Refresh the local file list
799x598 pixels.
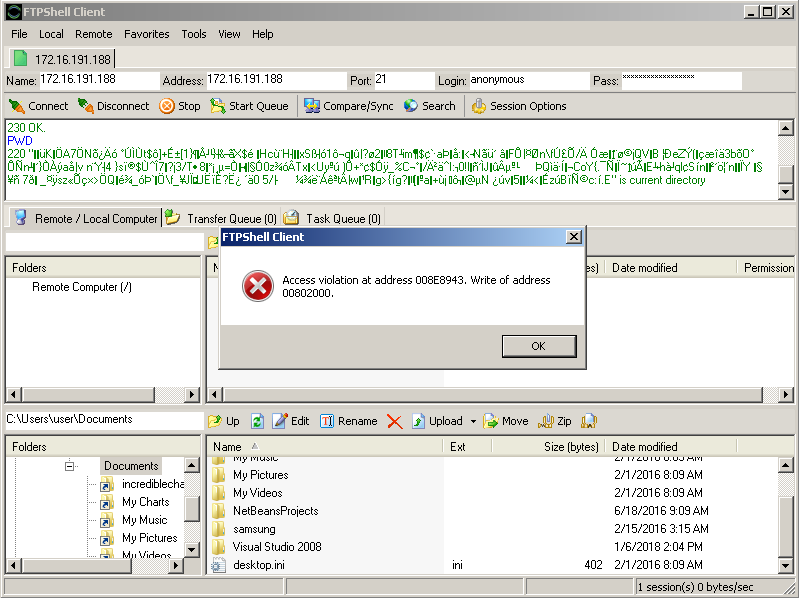[257, 421]
